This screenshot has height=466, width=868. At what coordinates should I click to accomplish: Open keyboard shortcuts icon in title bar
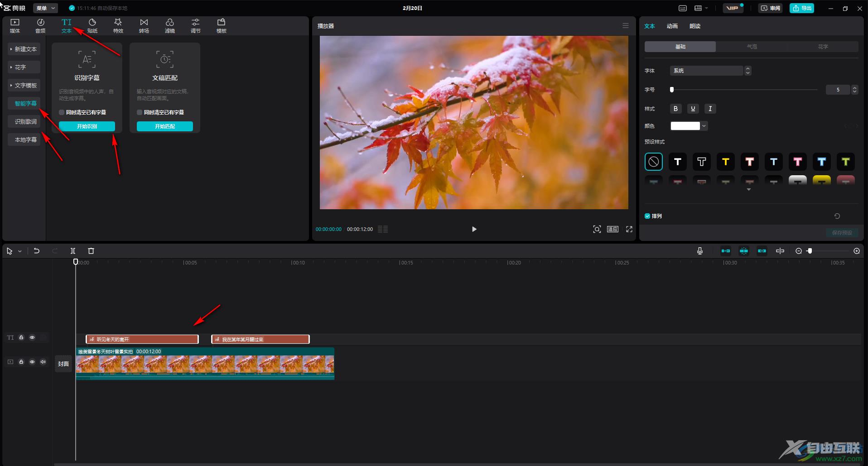683,8
